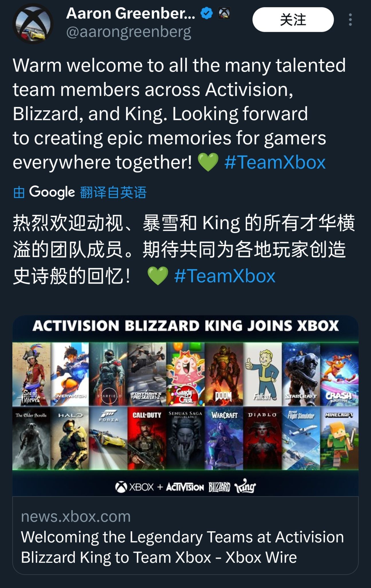
Task: Tap the Xbox affiliation badge beside name
Action: tap(224, 13)
